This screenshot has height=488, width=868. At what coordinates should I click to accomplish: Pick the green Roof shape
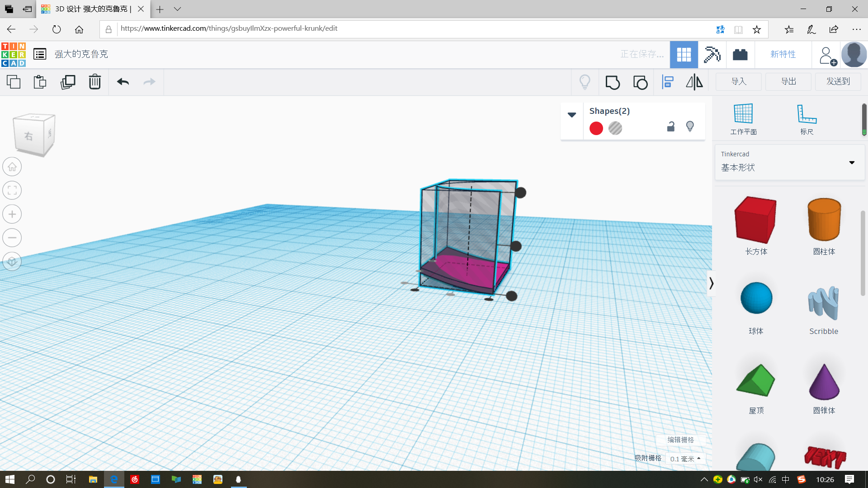(x=756, y=380)
